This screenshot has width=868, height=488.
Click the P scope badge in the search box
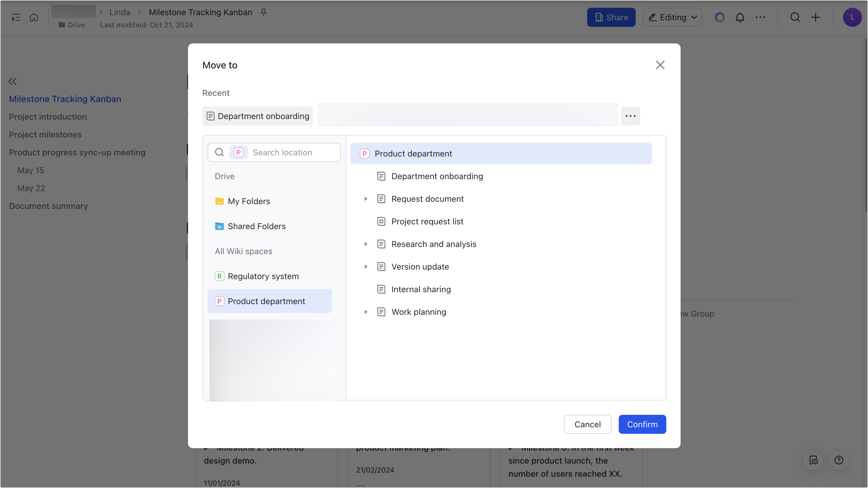(x=238, y=152)
